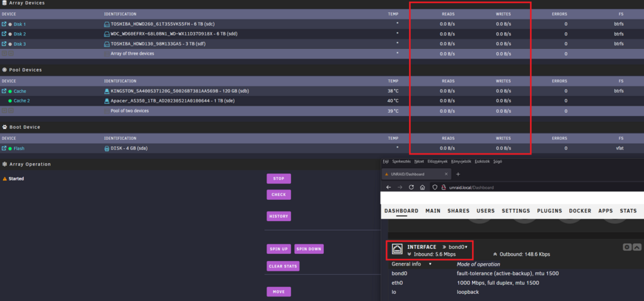Open Interface tile settings gear icon

click(627, 247)
